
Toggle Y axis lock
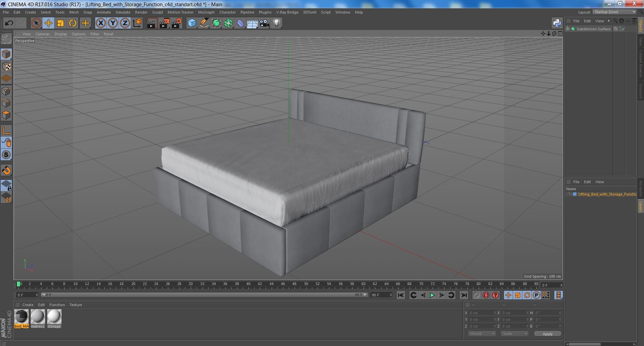pyautogui.click(x=113, y=23)
